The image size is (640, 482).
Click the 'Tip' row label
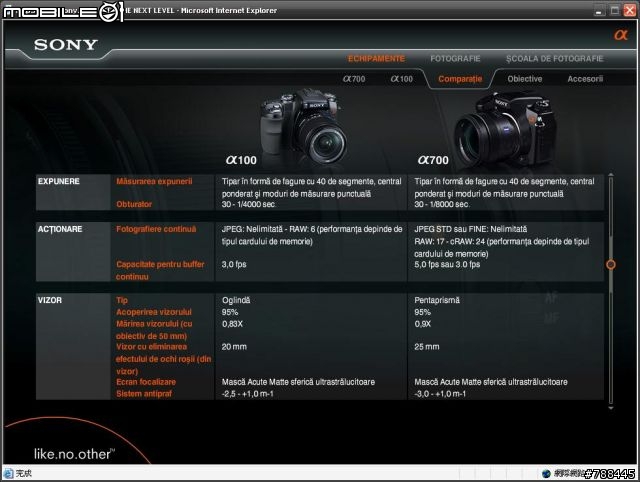122,300
